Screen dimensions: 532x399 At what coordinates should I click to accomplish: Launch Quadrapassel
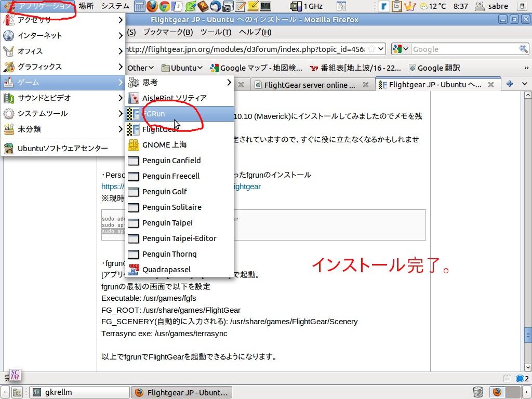(x=179, y=270)
